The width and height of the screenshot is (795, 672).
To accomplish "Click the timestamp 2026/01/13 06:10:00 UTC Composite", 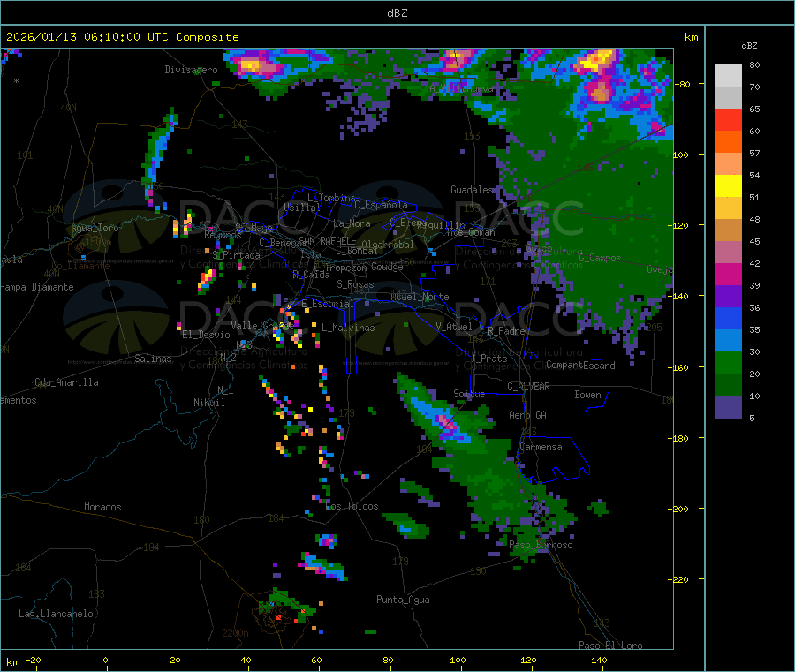I will point(122,37).
